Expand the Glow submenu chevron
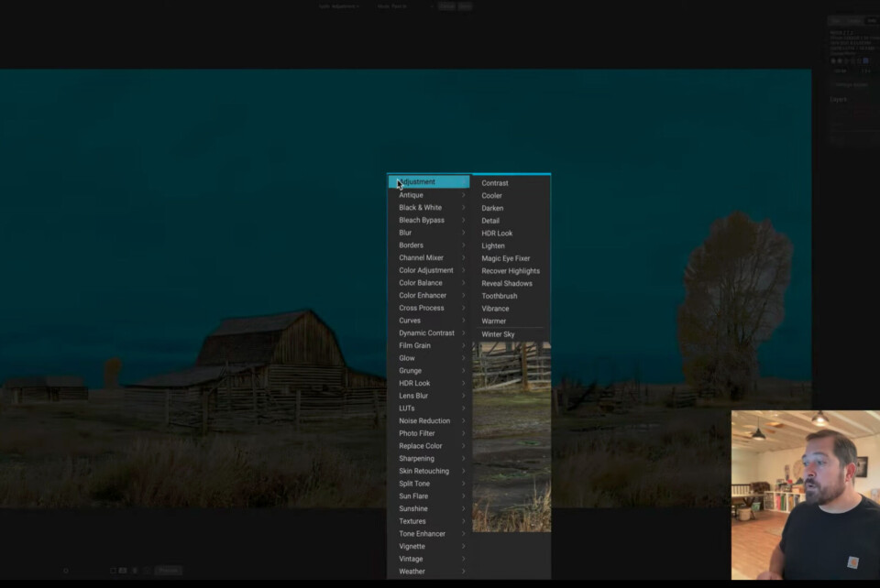Screen dimensions: 880x588 pyautogui.click(x=463, y=358)
